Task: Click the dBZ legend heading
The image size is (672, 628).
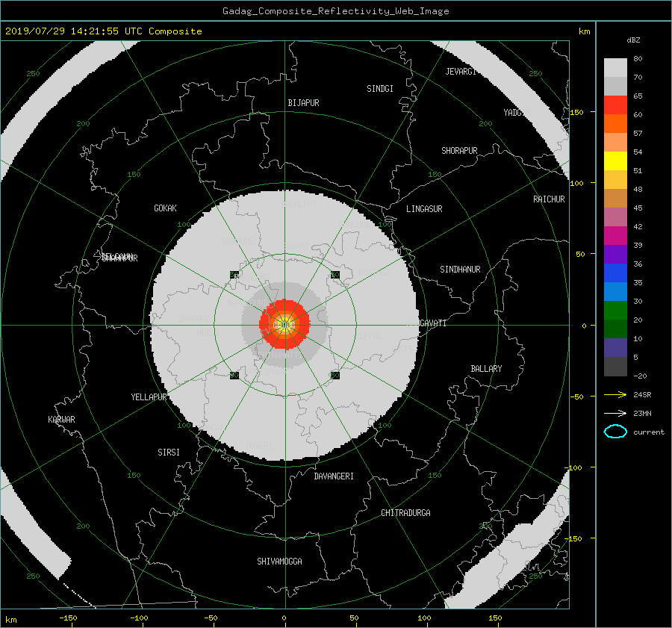Action: [633, 40]
